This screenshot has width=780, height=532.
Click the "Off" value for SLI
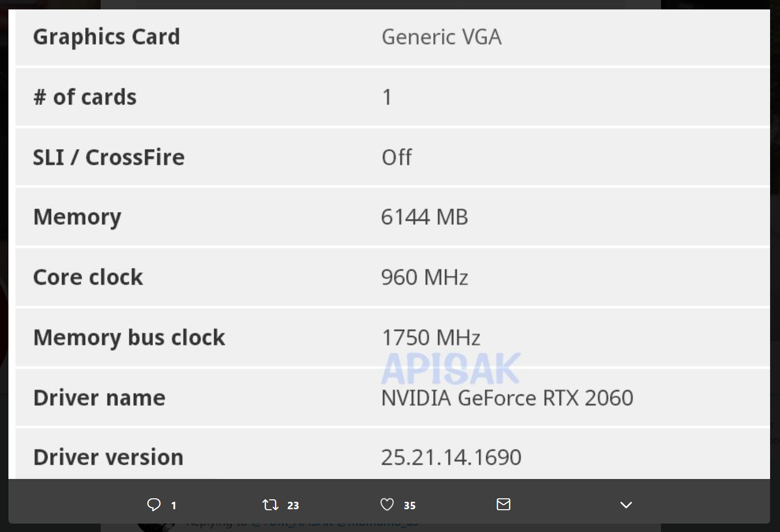click(396, 158)
